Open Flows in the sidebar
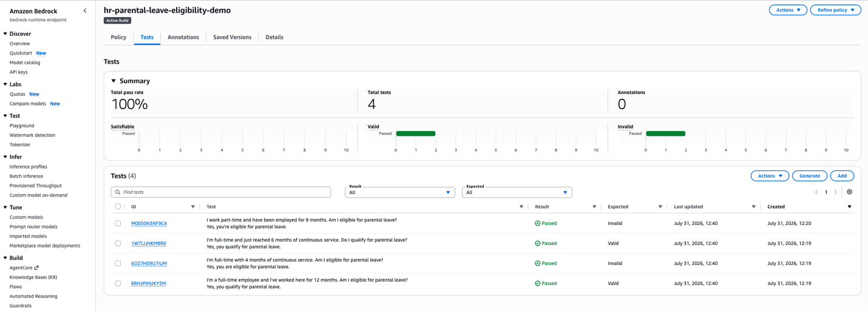This screenshot has width=868, height=313. 16,287
